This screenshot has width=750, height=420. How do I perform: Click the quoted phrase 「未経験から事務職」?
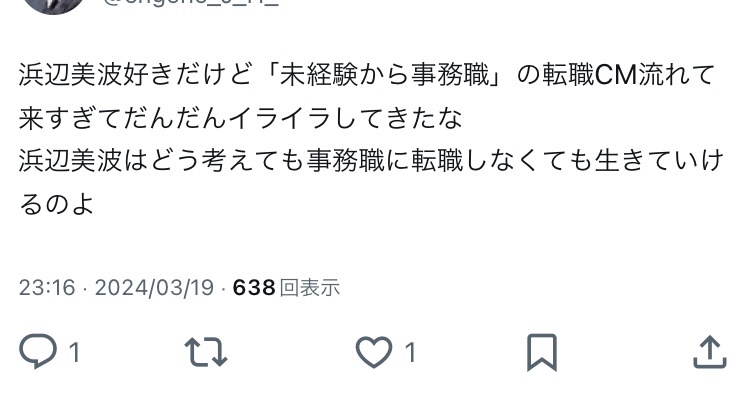[384, 75]
